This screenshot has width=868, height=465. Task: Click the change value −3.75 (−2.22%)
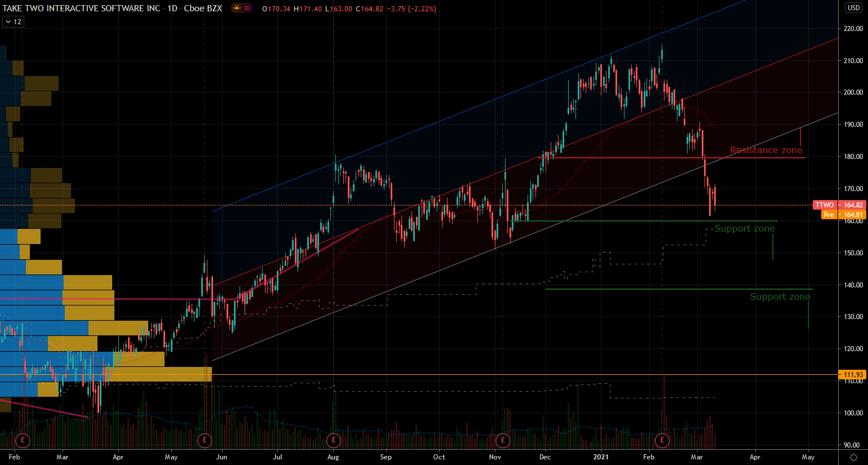tap(411, 8)
